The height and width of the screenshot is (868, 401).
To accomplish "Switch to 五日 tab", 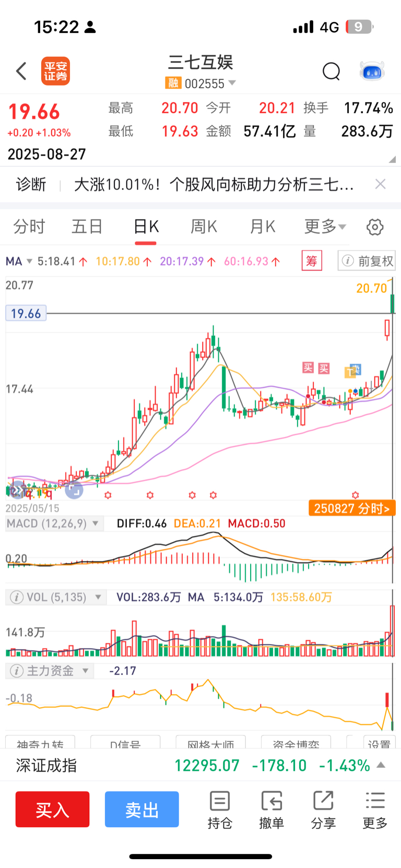I will click(x=87, y=227).
